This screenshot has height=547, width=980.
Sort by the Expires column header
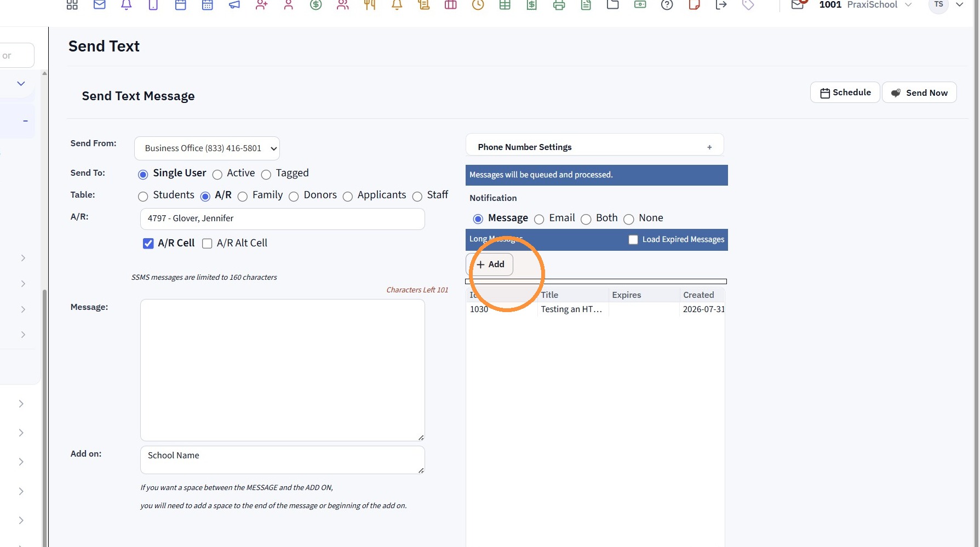point(644,295)
